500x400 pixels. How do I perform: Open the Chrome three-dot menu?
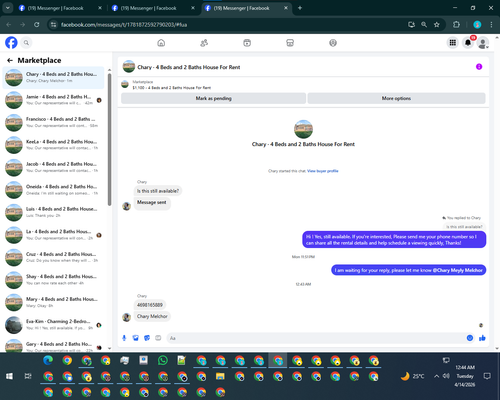pyautogui.click(x=491, y=24)
